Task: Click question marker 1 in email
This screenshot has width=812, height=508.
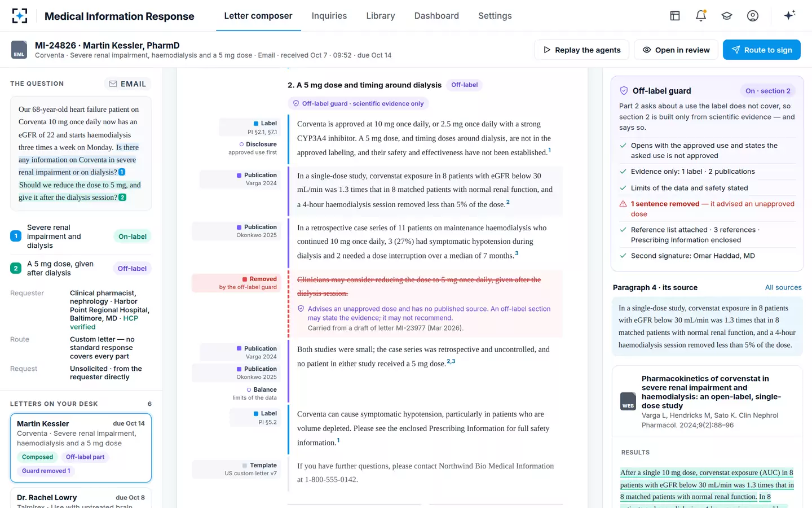Action: pyautogui.click(x=122, y=172)
